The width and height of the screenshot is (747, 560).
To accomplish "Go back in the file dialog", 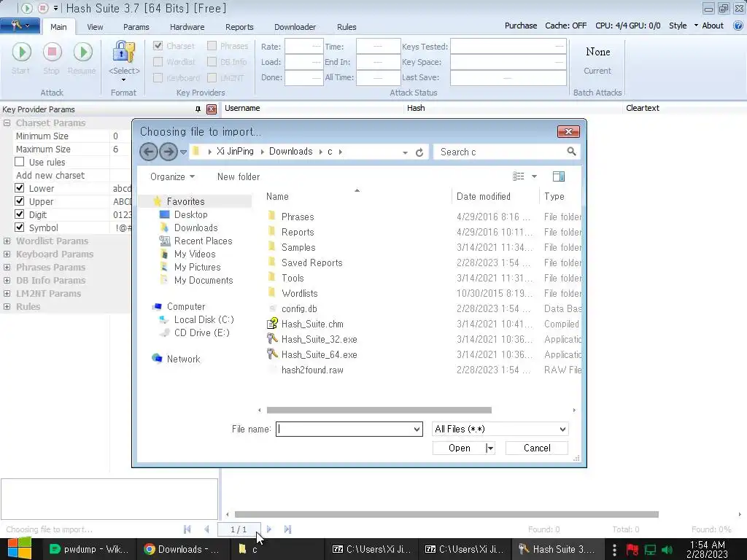I will coord(149,152).
